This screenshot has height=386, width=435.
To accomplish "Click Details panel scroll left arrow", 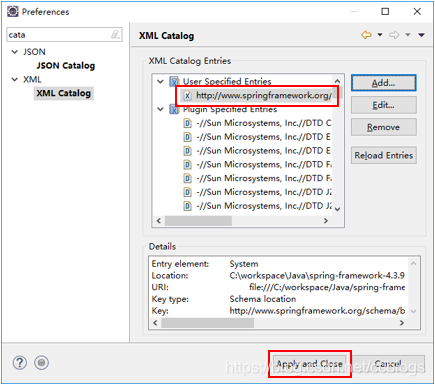I will pyautogui.click(x=155, y=323).
